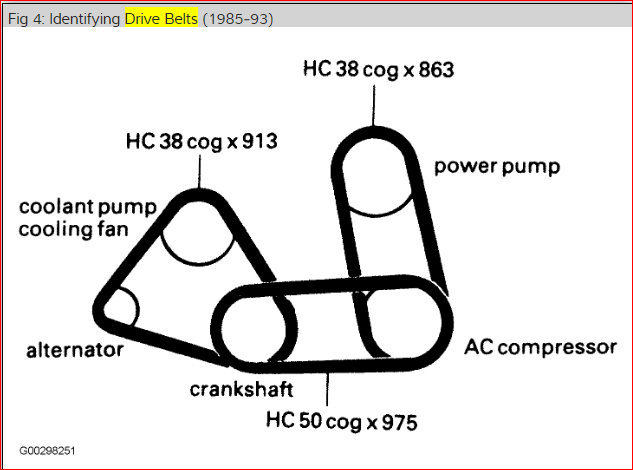Click the 'power pump' label
This screenshot has width=633, height=470.
point(497,167)
